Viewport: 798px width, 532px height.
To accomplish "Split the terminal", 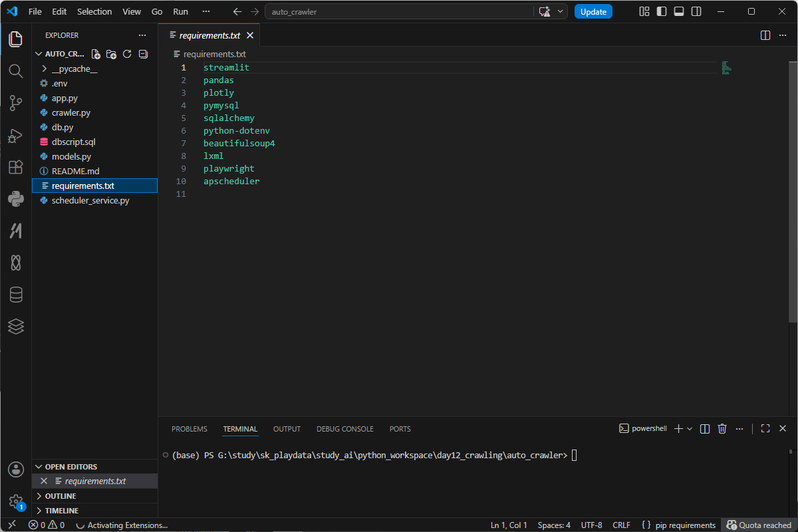I will (705, 429).
